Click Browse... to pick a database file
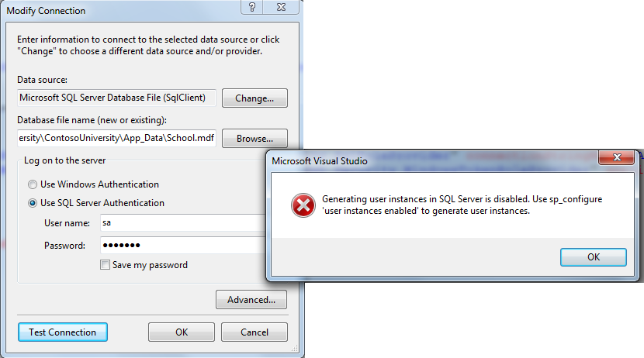Viewport: 644px width, 358px height. point(254,138)
